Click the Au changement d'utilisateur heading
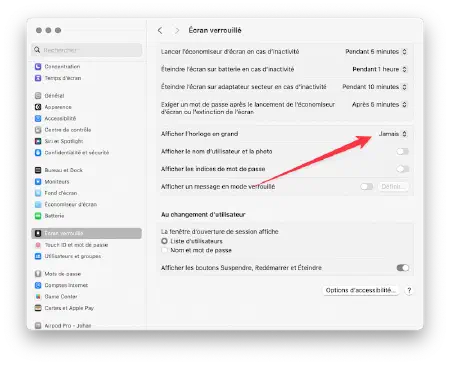This screenshot has height=365, width=450. (203, 215)
